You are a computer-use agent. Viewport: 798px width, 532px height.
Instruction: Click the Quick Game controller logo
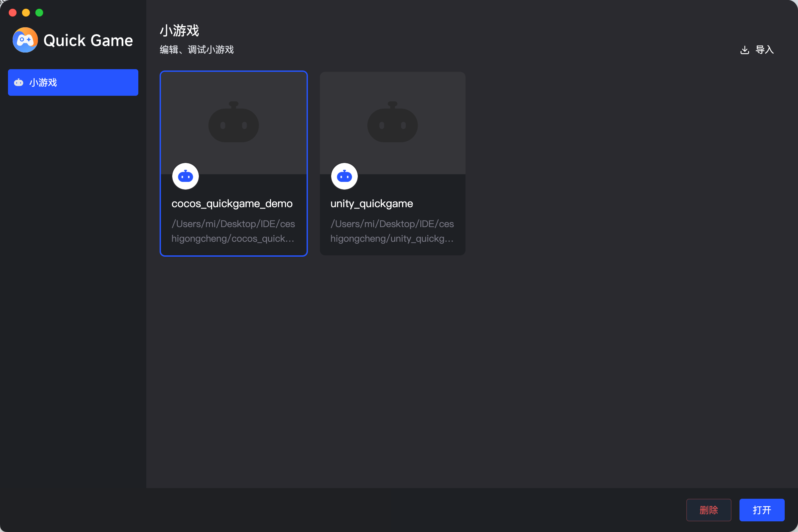25,40
